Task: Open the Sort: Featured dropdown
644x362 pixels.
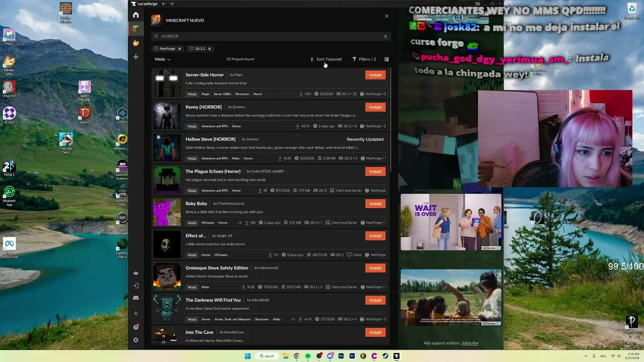Action: pyautogui.click(x=326, y=59)
